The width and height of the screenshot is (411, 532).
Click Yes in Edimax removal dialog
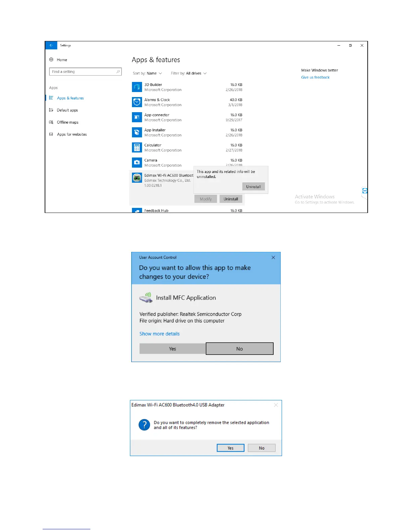point(230,448)
